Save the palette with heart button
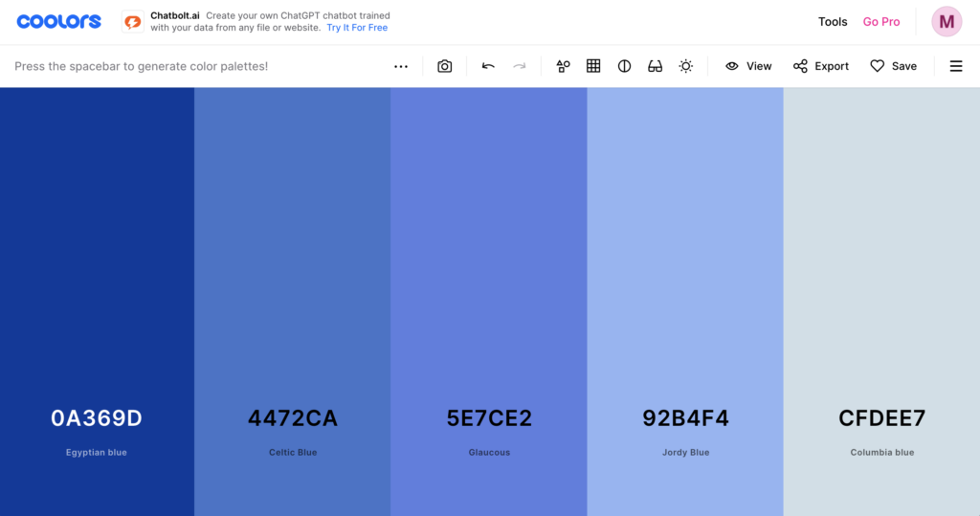 tap(893, 66)
